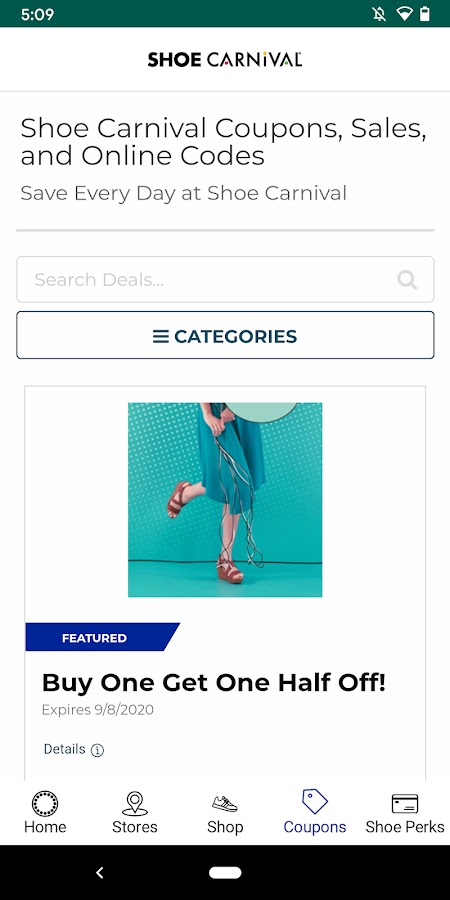The image size is (450, 900).
Task: Tap the Home circle icon
Action: click(x=45, y=803)
